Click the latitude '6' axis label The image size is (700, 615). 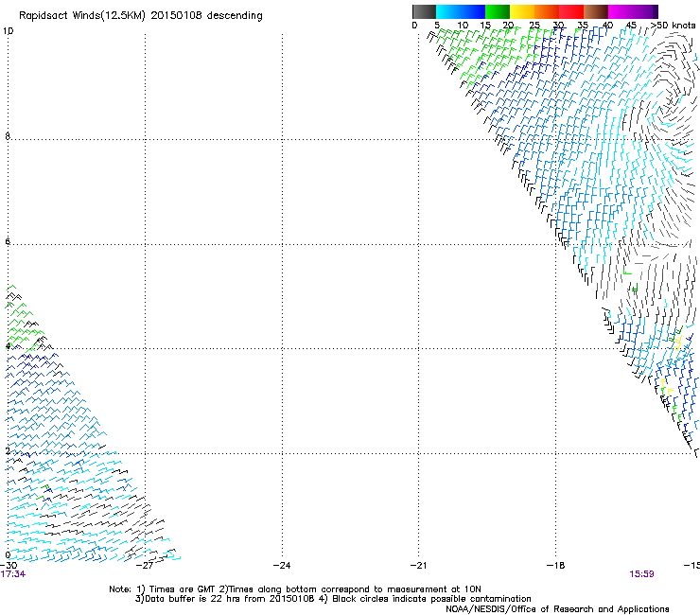8,241
